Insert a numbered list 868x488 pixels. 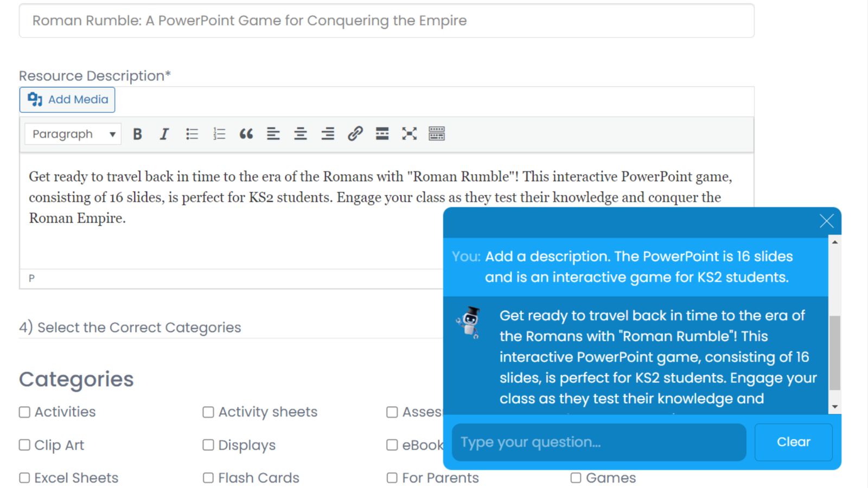click(219, 134)
